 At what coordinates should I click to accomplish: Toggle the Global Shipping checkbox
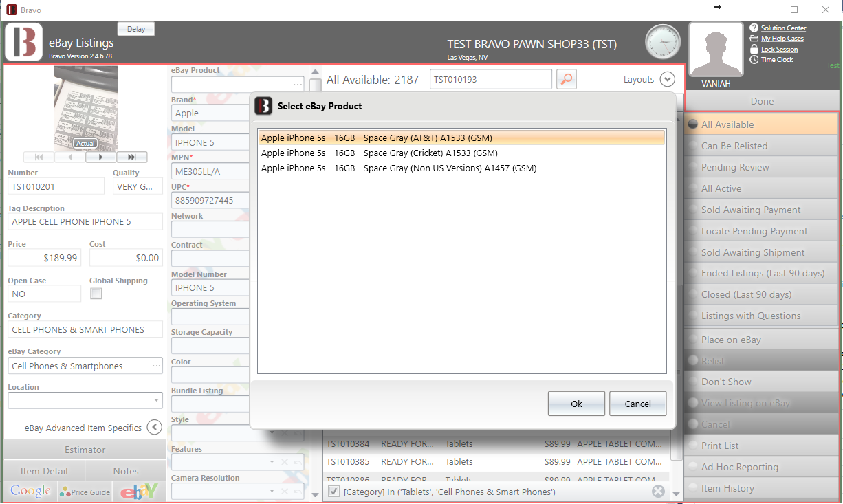pos(96,294)
